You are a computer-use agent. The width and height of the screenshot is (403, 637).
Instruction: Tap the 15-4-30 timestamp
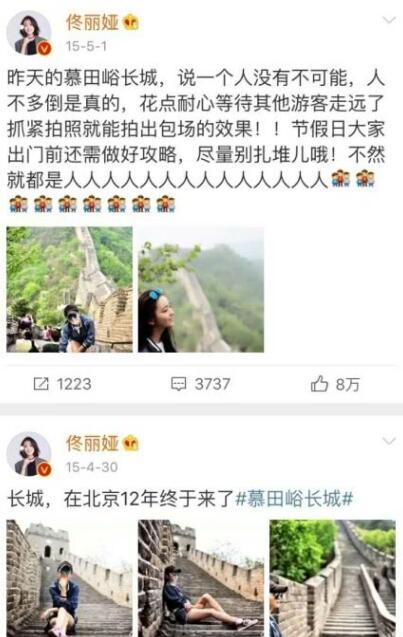[92, 467]
